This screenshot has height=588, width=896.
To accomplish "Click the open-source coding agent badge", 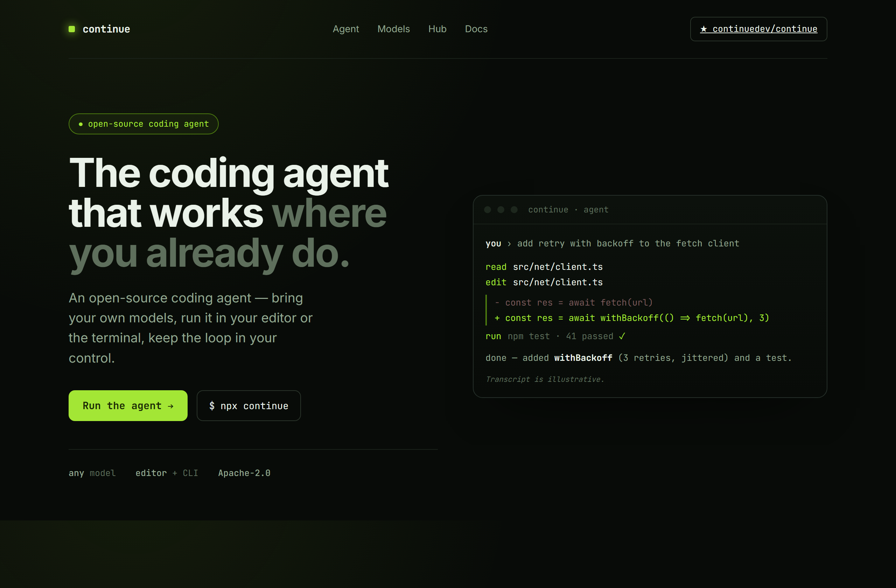I will [x=143, y=124].
